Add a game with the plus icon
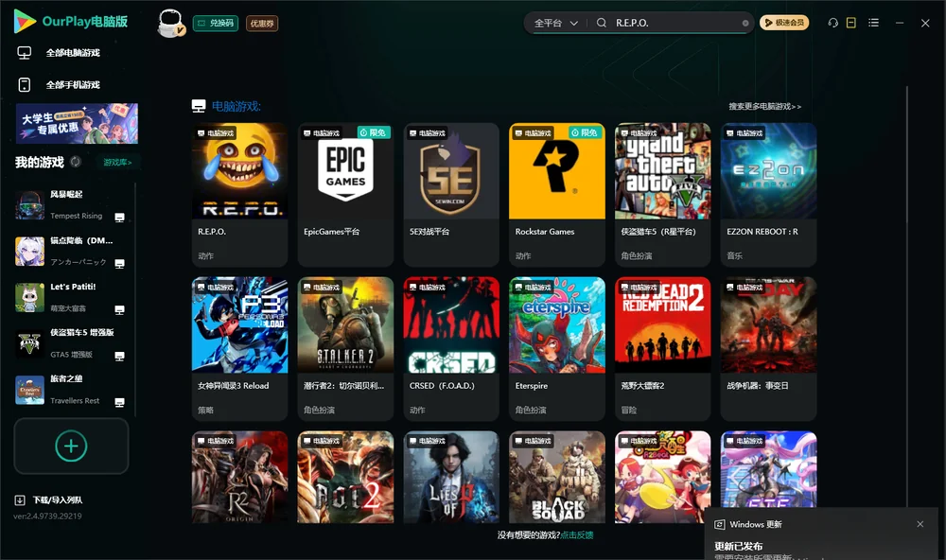The image size is (946, 560). click(x=71, y=446)
